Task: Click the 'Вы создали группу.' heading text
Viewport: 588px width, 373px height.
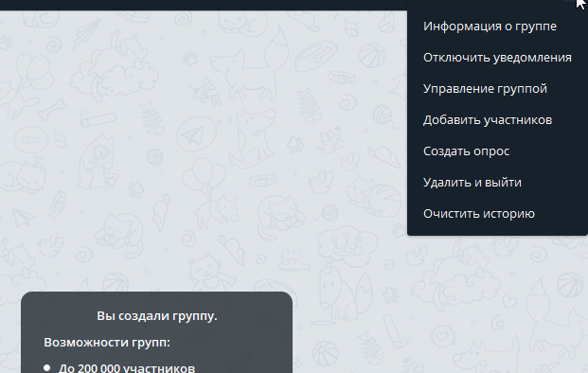Action: pos(157,316)
